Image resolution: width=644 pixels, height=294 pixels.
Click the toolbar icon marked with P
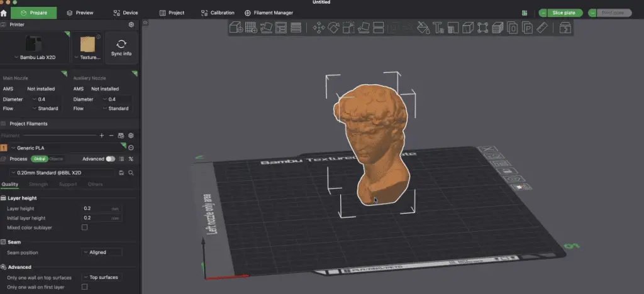pyautogui.click(x=528, y=28)
